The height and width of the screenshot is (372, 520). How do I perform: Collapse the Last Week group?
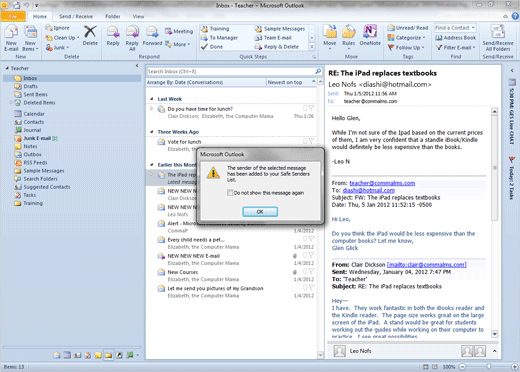click(x=152, y=99)
